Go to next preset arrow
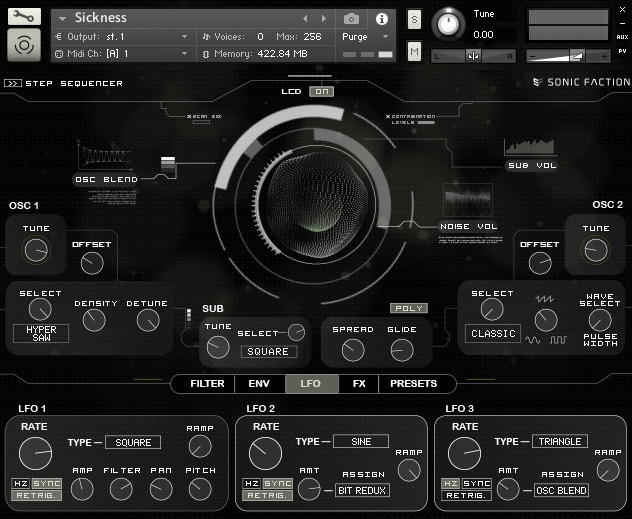The height and width of the screenshot is (519, 632). [323, 19]
